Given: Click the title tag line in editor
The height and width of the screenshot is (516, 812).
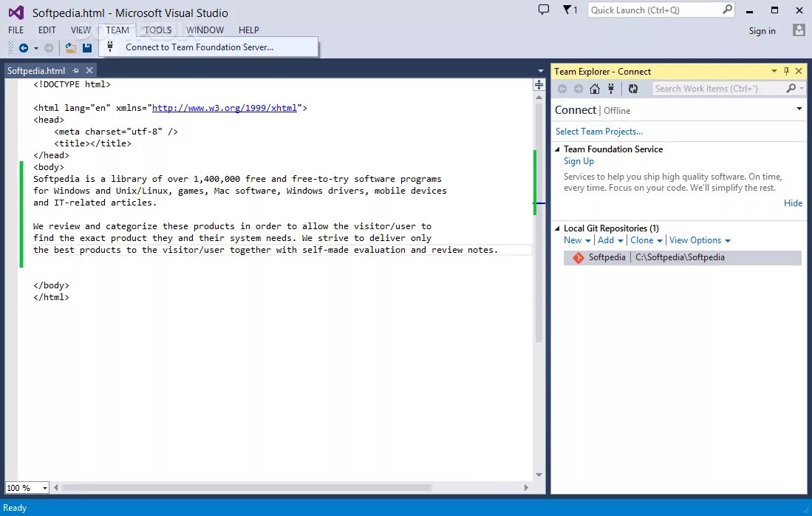Looking at the screenshot, I should [92, 143].
